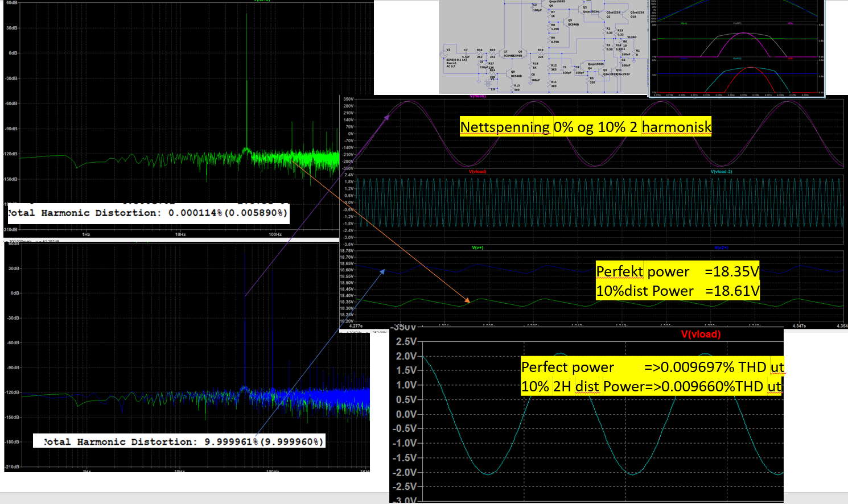Click the blue arrowhead near the V(v2+) trace

click(382, 272)
